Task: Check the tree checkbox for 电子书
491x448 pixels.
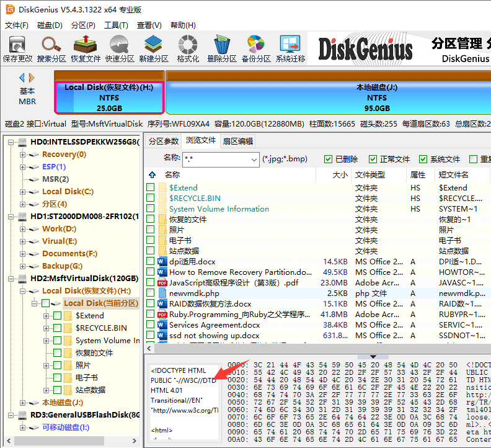Action: (x=57, y=377)
